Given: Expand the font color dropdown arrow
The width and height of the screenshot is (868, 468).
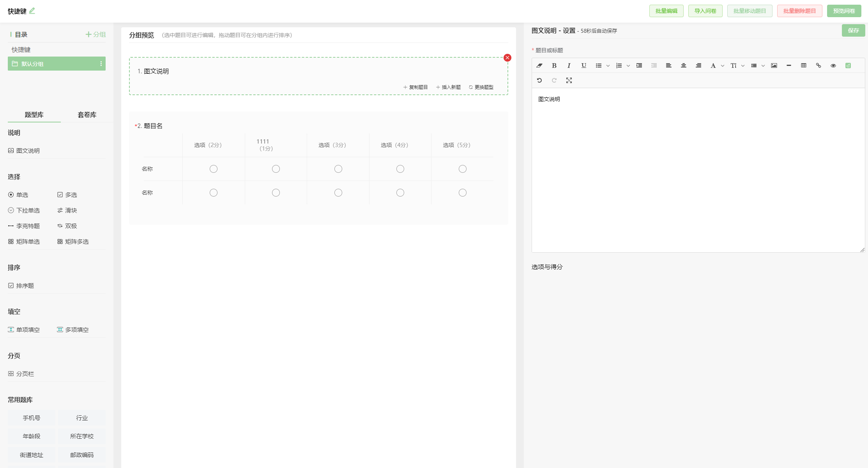Looking at the screenshot, I should [x=723, y=66].
